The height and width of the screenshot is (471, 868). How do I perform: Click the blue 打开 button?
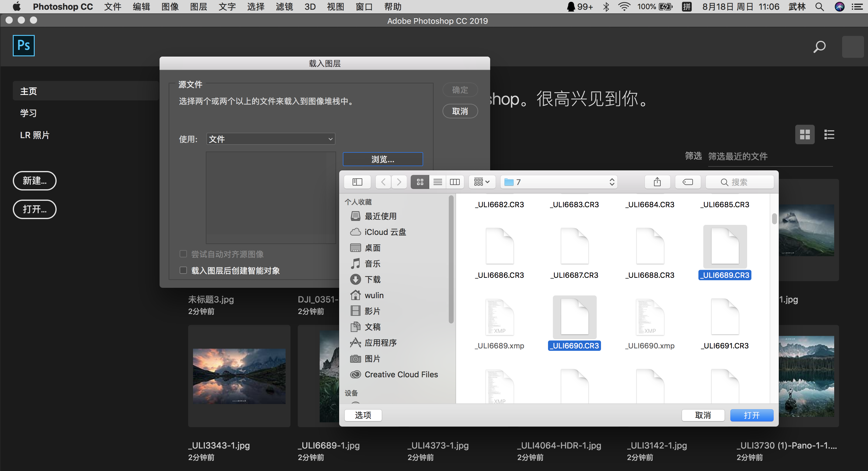point(751,415)
